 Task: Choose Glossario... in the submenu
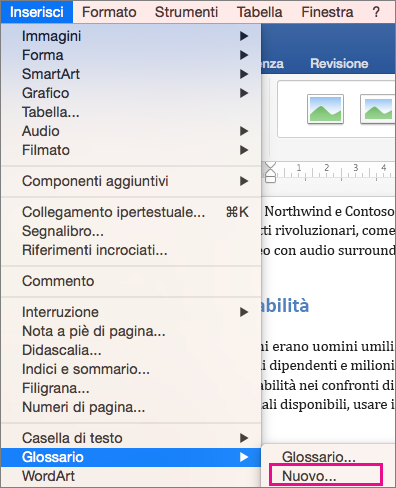tap(328, 457)
